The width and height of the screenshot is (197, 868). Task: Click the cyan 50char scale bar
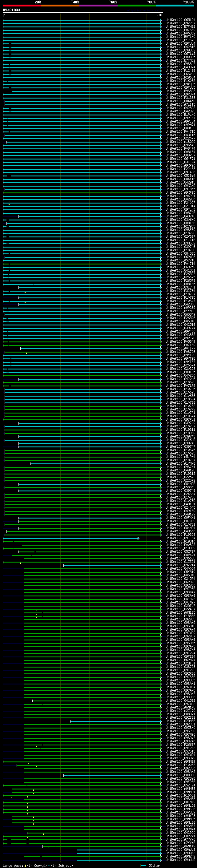click(143, 866)
